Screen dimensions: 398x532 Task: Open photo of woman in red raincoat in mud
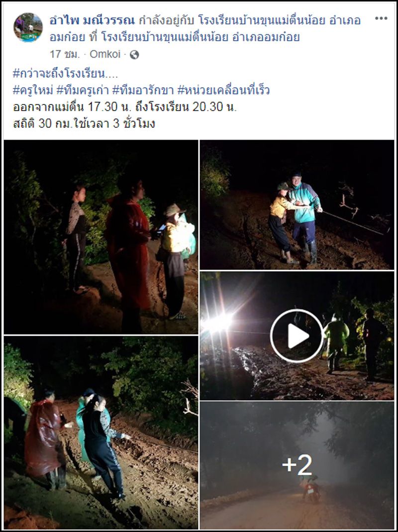click(101, 432)
